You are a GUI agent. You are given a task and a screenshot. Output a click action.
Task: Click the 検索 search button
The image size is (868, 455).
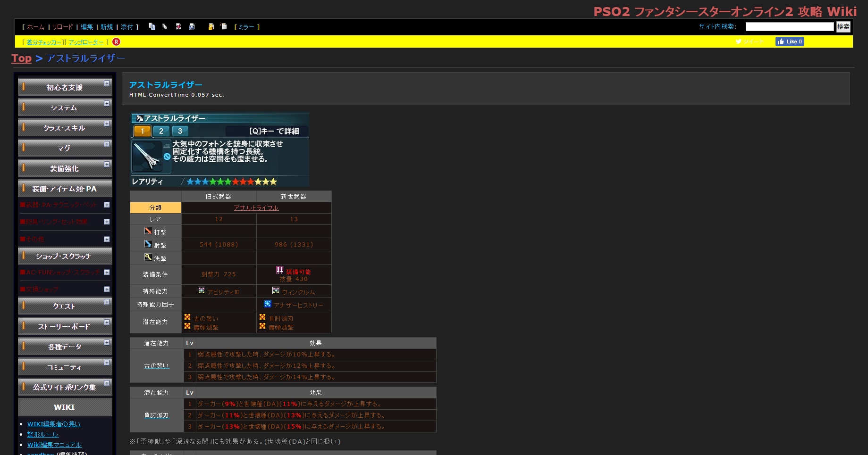[843, 27]
